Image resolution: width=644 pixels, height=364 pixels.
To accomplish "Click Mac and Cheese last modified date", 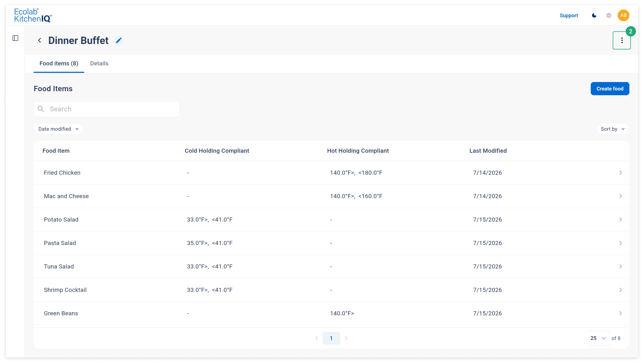I will 487,196.
